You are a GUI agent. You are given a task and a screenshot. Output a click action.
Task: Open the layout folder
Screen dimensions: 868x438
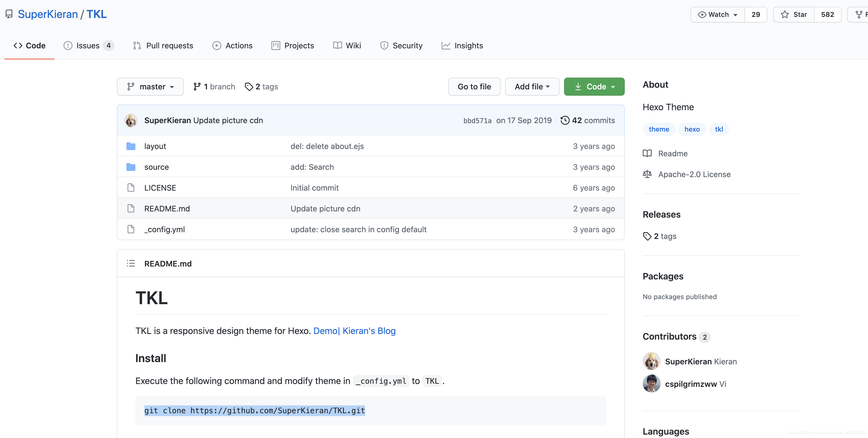pos(155,146)
